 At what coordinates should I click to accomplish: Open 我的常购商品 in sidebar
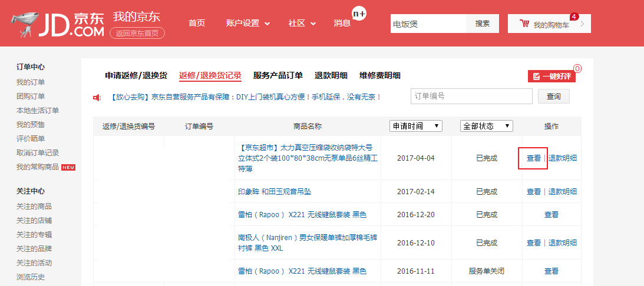[x=38, y=167]
